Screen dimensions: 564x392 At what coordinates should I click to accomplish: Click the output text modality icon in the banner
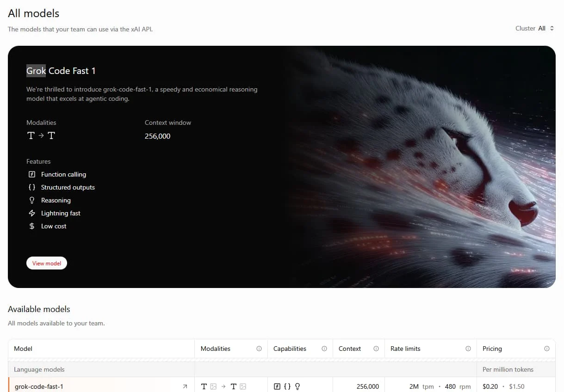(51, 135)
